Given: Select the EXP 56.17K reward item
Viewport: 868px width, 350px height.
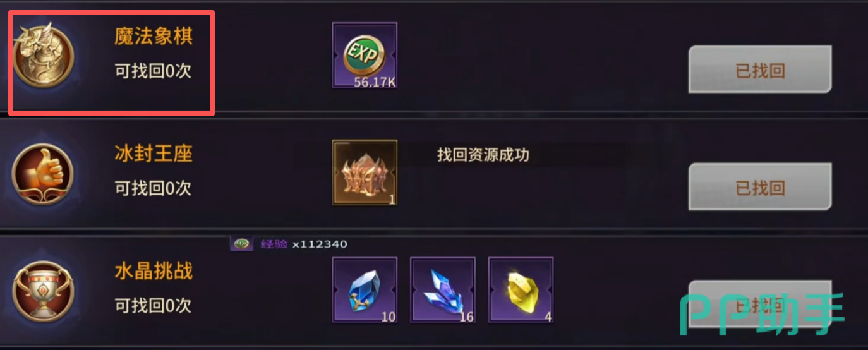Looking at the screenshot, I should pyautogui.click(x=365, y=56).
